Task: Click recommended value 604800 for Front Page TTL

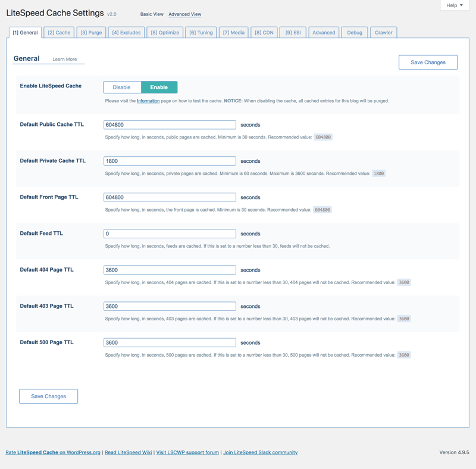Action: (322, 210)
